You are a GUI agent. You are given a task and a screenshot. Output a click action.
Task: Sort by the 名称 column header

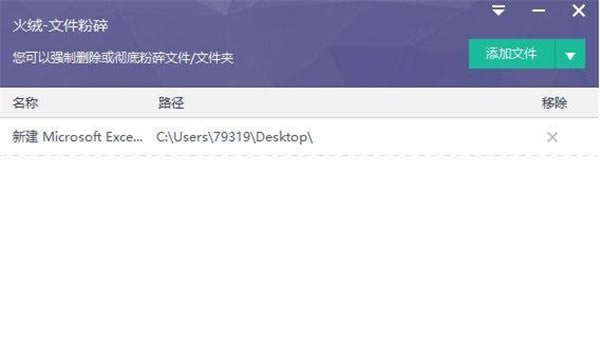(25, 103)
